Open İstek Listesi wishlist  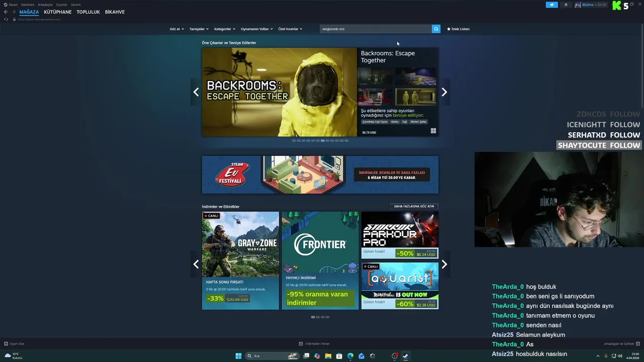coord(458,29)
